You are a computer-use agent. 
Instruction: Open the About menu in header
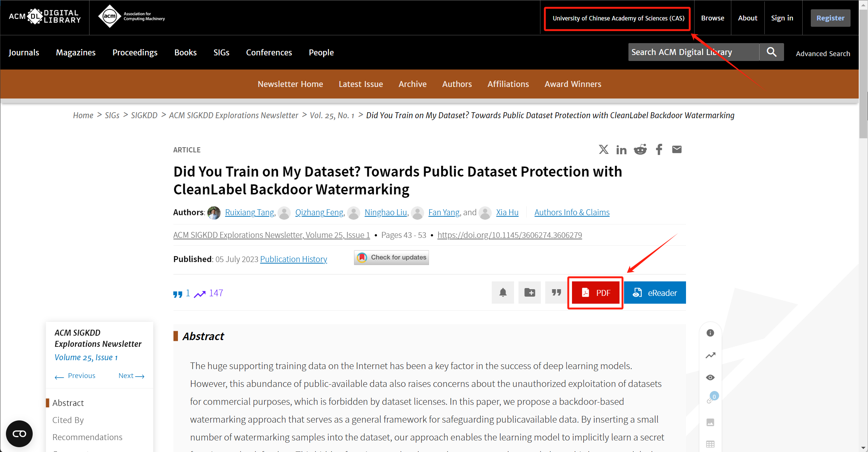[747, 18]
